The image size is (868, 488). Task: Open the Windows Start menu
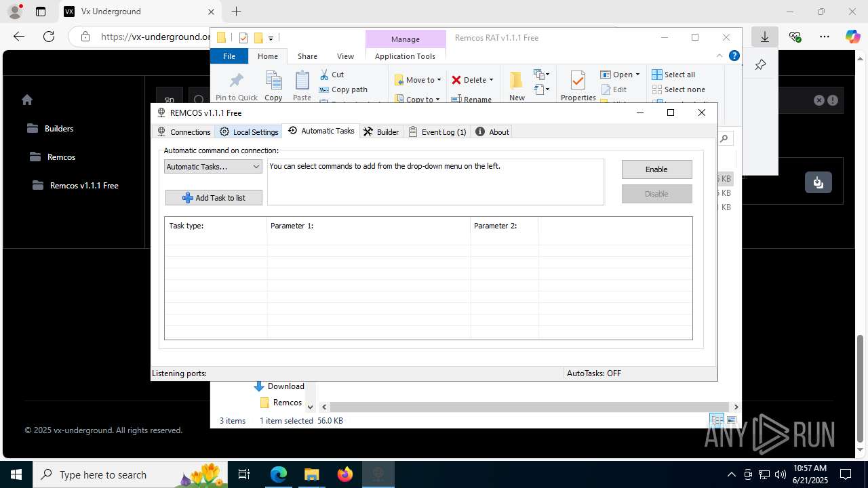[16, 474]
